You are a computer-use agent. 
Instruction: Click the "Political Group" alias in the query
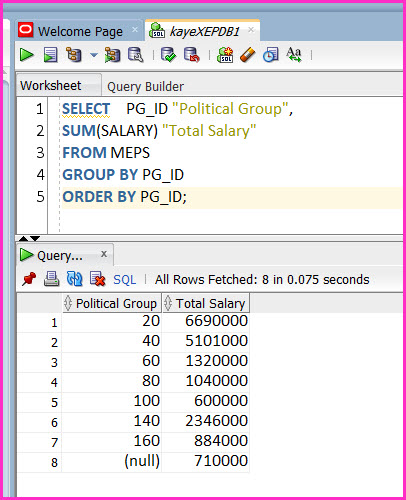tap(230, 109)
